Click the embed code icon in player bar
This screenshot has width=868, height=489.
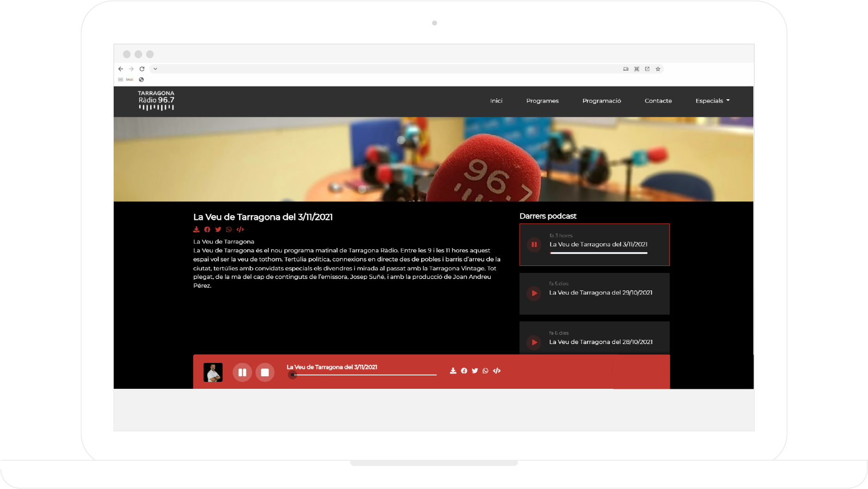(497, 371)
